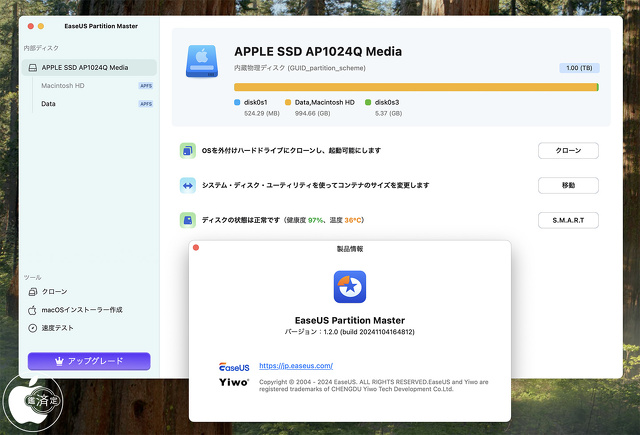Click the 524.29 (MB) size value
Image resolution: width=640 pixels, height=435 pixels.
262,113
